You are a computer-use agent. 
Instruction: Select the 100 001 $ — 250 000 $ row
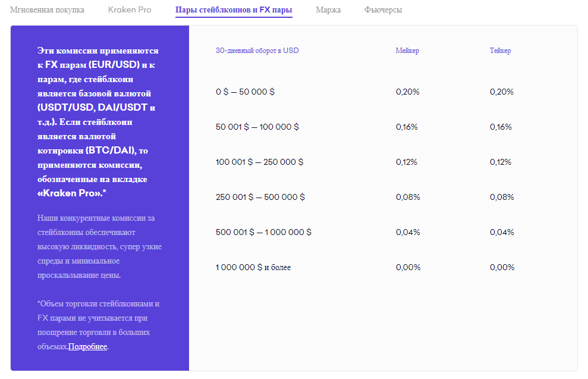click(x=365, y=162)
